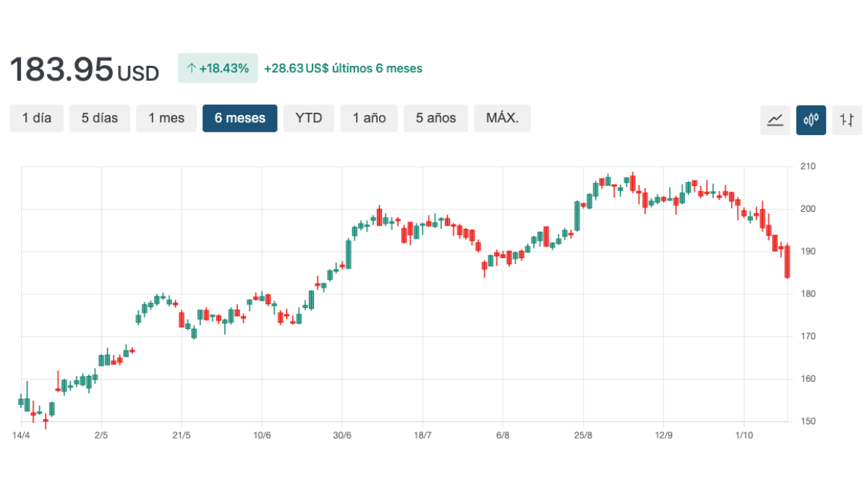Show the 5 años price history
The width and height of the screenshot is (868, 488).
[x=436, y=119]
